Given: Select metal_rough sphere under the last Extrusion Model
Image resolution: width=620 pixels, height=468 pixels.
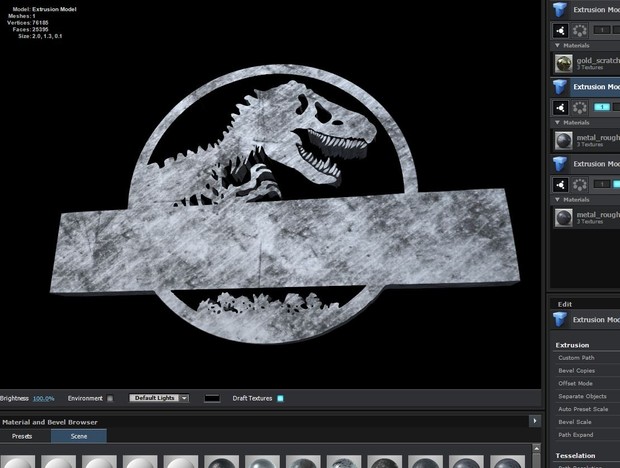Looking at the screenshot, I should 563,218.
